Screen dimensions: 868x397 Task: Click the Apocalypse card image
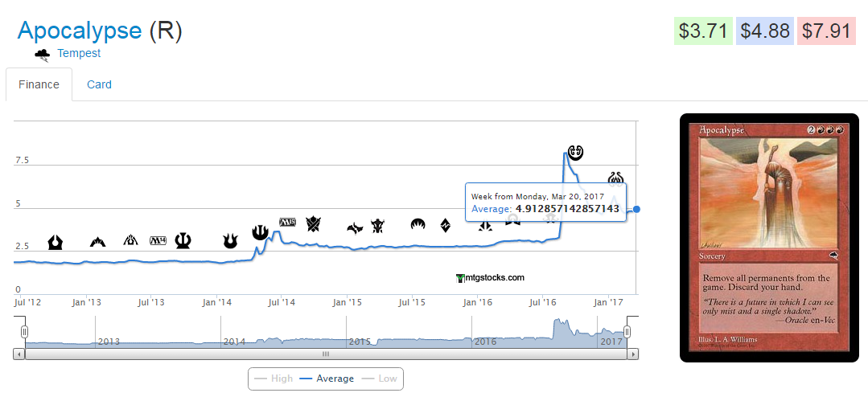tap(770, 238)
